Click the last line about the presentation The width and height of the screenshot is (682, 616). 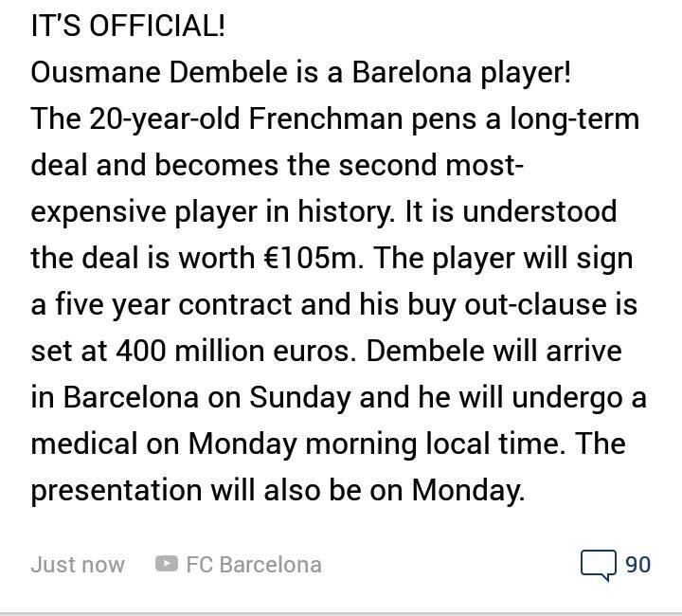[x=278, y=491]
